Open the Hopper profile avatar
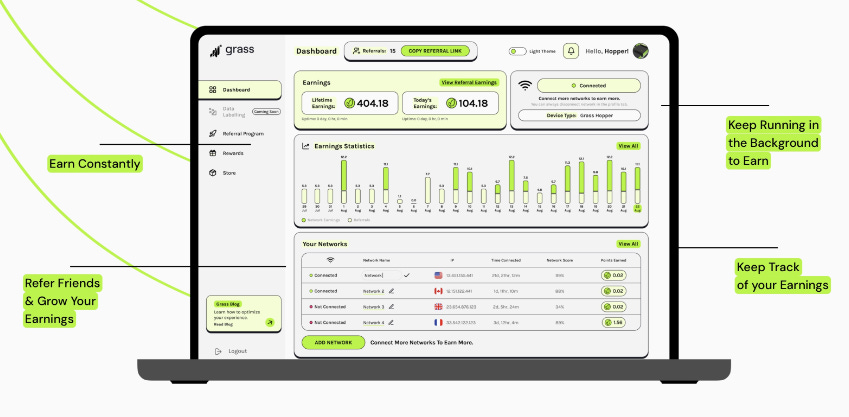 click(641, 51)
